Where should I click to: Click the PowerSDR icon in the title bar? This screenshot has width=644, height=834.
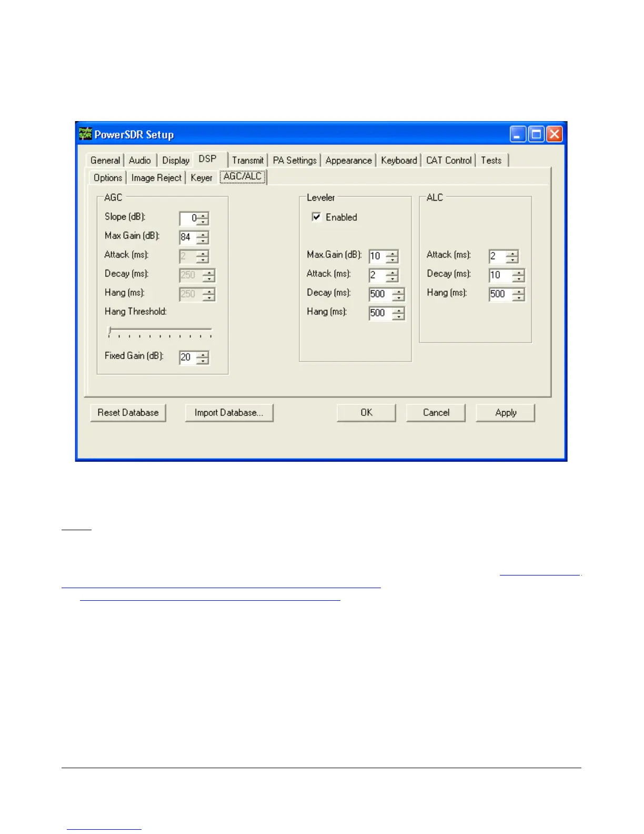pyautogui.click(x=85, y=134)
